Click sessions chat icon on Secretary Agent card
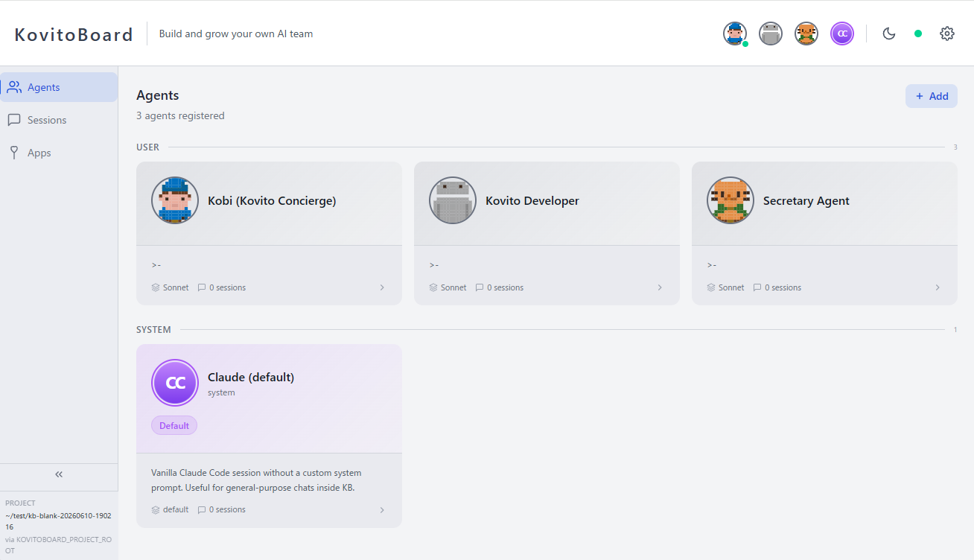Screen dimensions: 974x560 [757, 287]
